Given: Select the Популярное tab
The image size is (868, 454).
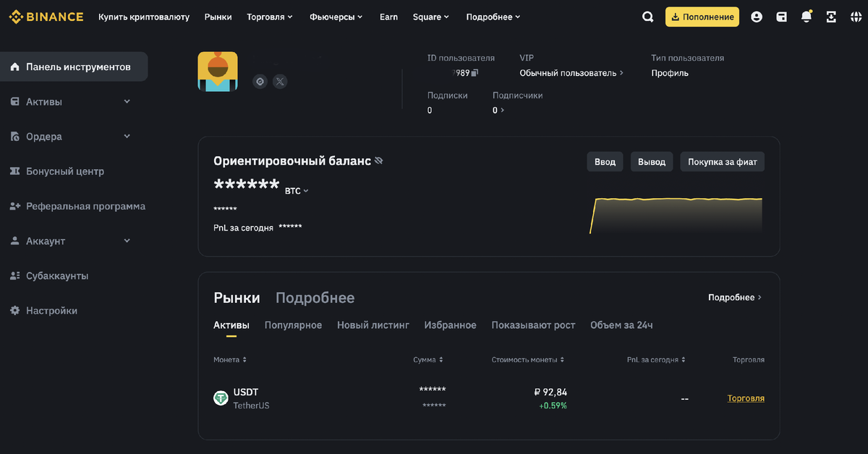Looking at the screenshot, I should (x=293, y=325).
